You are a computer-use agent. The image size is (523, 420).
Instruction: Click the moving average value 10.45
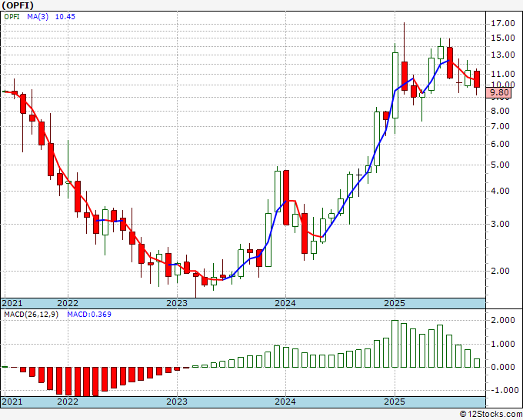tap(65, 17)
